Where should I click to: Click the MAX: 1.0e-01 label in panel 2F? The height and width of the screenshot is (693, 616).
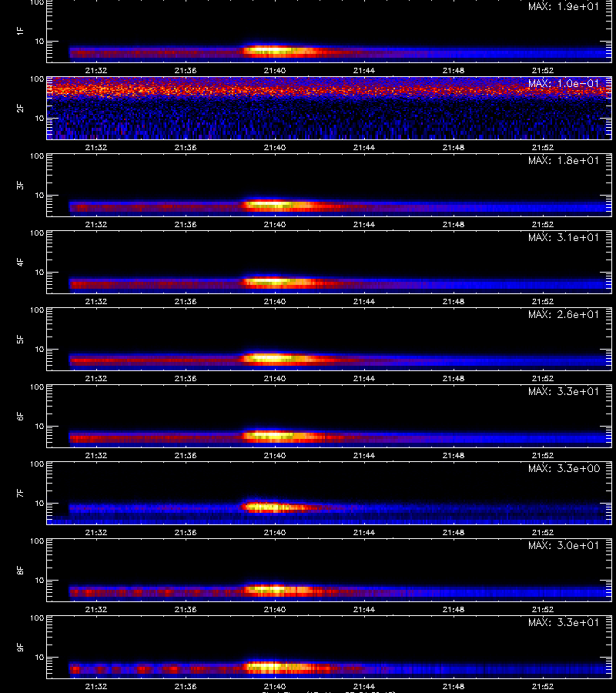[x=564, y=83]
